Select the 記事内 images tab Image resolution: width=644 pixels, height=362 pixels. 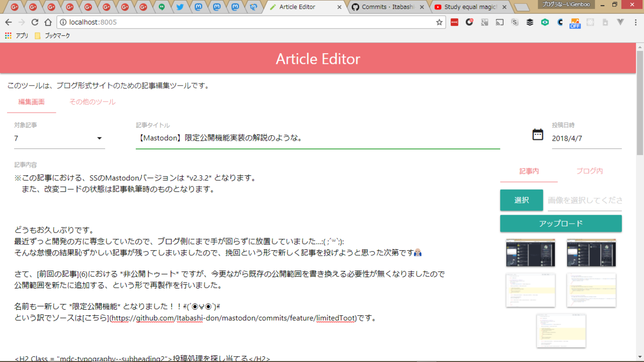[x=529, y=171]
